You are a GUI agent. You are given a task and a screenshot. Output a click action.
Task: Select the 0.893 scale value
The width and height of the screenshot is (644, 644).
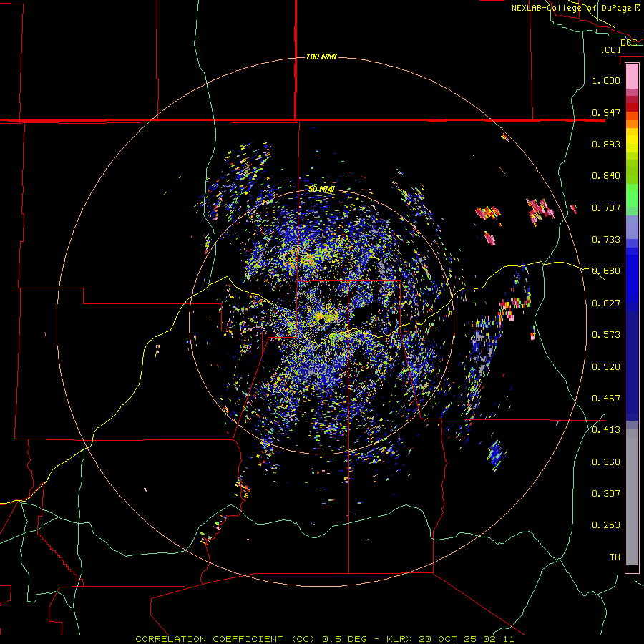(x=606, y=144)
